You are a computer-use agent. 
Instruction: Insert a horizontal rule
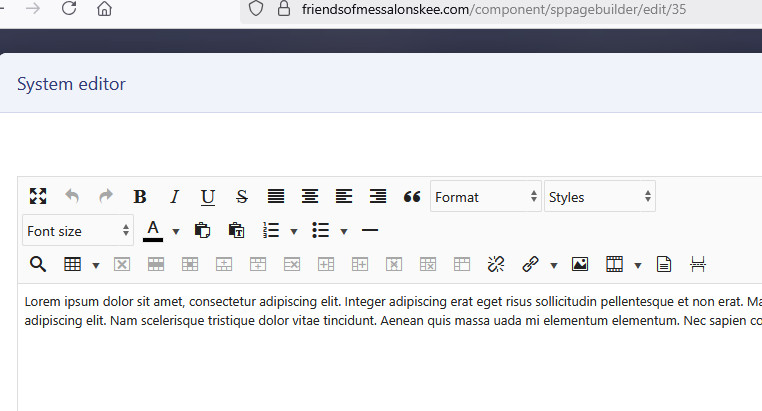pos(370,231)
